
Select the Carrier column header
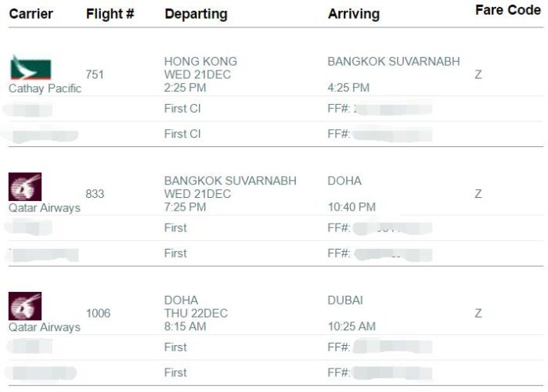coord(31,14)
